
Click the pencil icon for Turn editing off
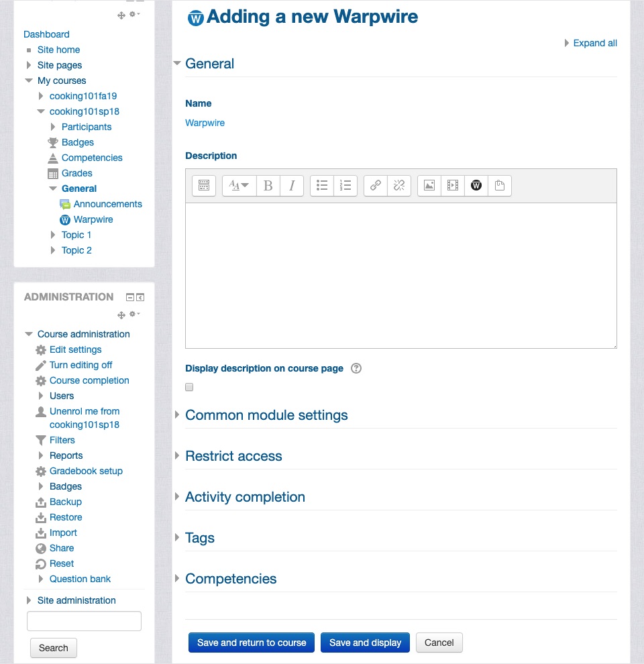coord(41,366)
